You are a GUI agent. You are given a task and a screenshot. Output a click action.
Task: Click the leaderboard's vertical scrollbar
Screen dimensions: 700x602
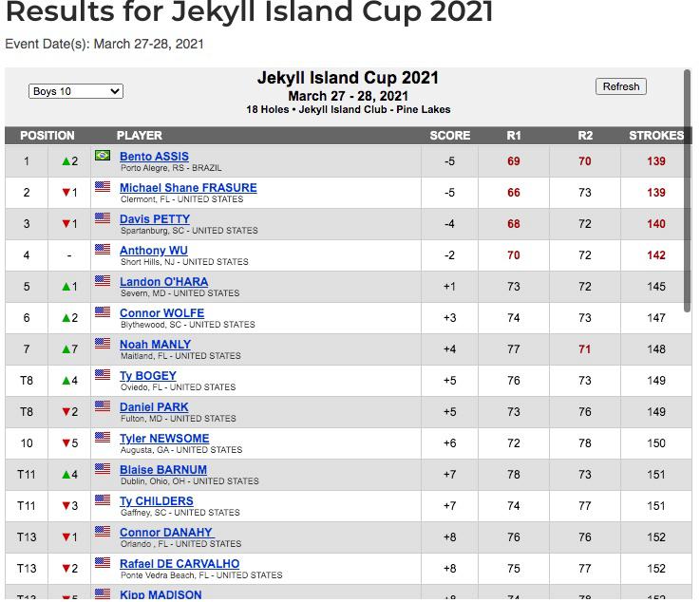click(688, 191)
